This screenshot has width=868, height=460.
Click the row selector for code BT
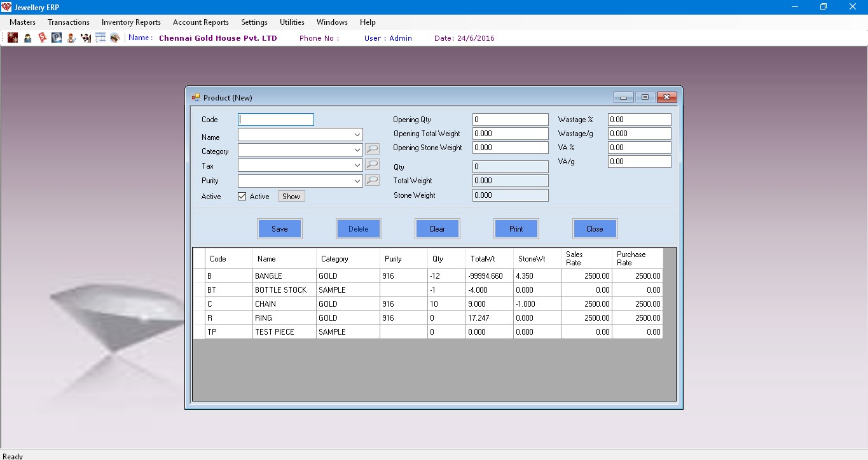(199, 290)
